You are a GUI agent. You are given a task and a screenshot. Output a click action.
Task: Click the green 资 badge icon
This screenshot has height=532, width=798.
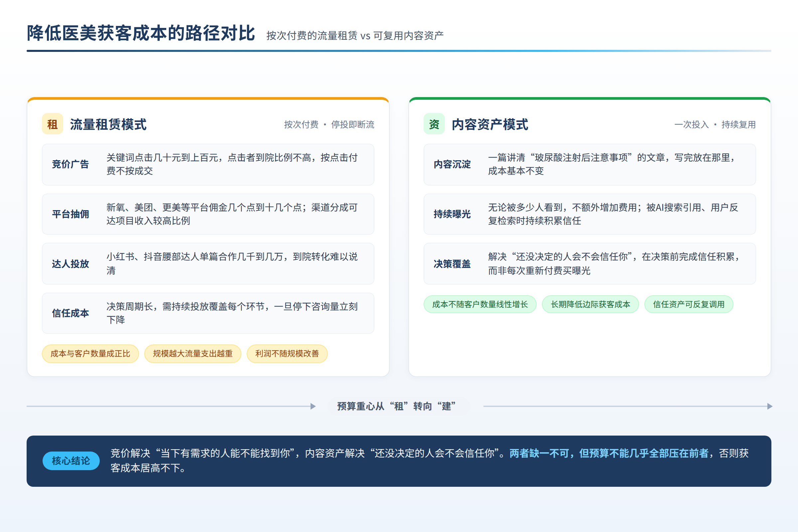pos(434,124)
